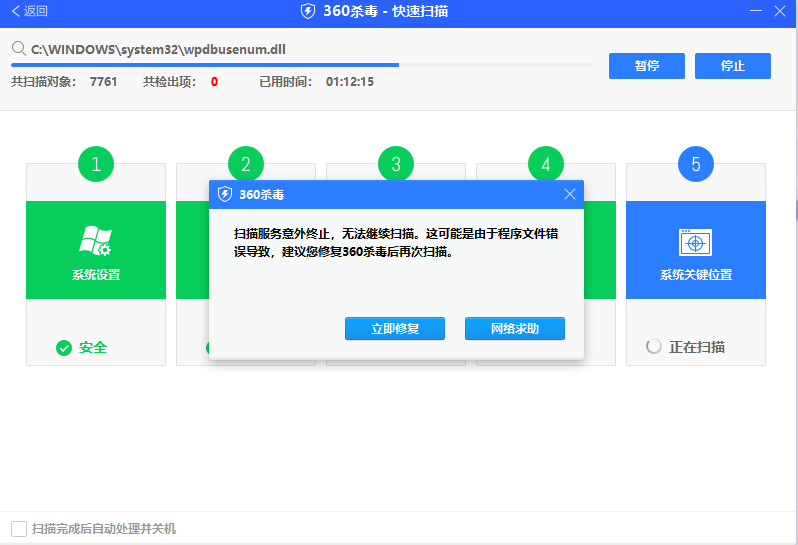Click the green checkmark next to 安全
Image resolution: width=798 pixels, height=545 pixels.
pos(64,348)
